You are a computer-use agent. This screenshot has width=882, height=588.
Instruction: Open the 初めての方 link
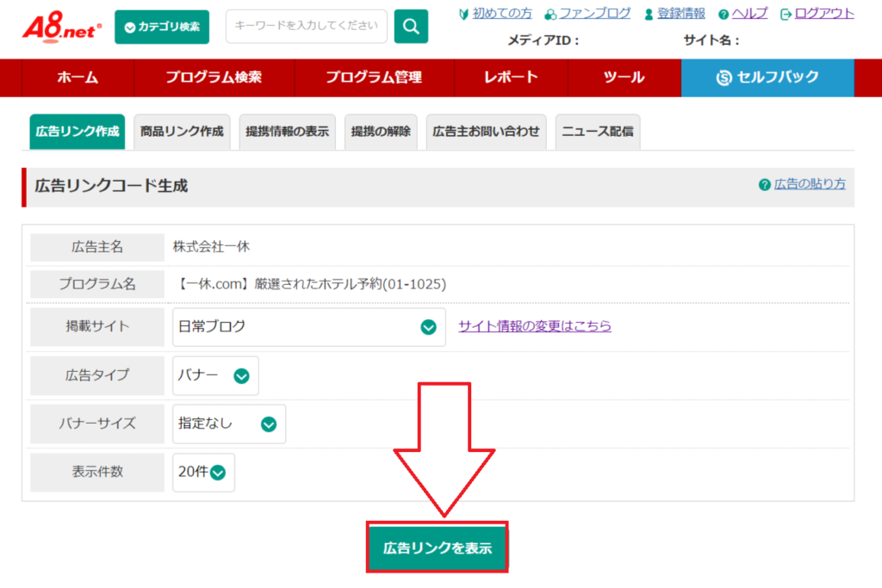502,14
